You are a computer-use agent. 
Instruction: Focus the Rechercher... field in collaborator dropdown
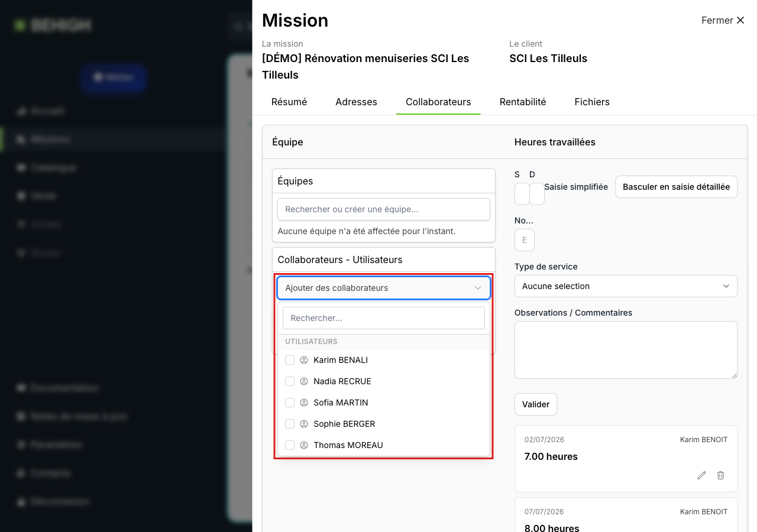tap(384, 318)
